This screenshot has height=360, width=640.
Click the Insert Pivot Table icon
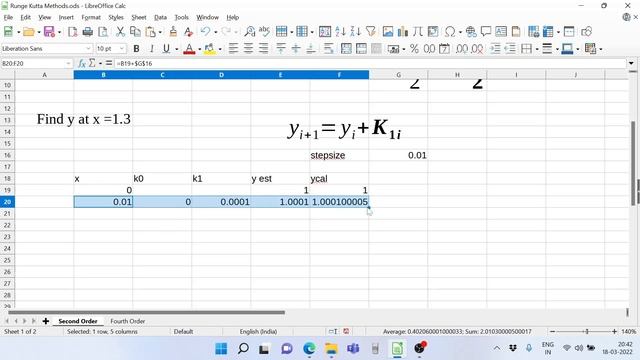(433, 31)
